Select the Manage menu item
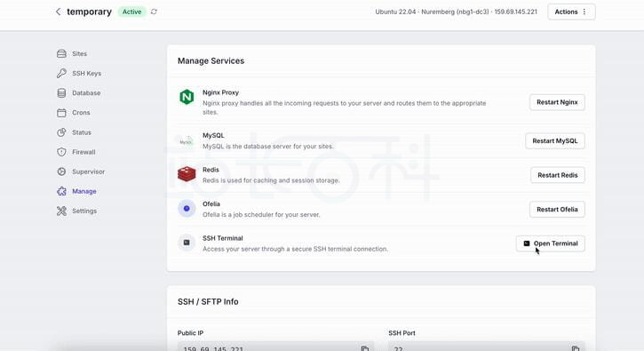 click(84, 191)
